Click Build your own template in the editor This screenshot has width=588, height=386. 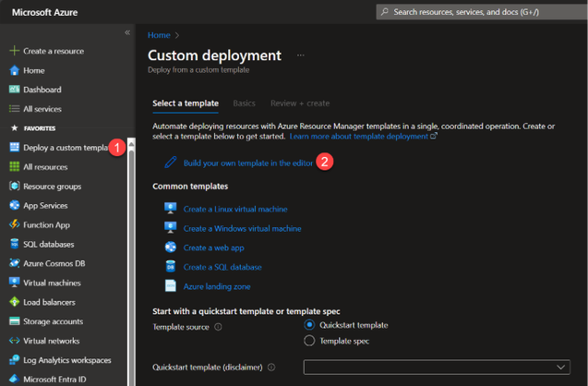click(x=248, y=163)
